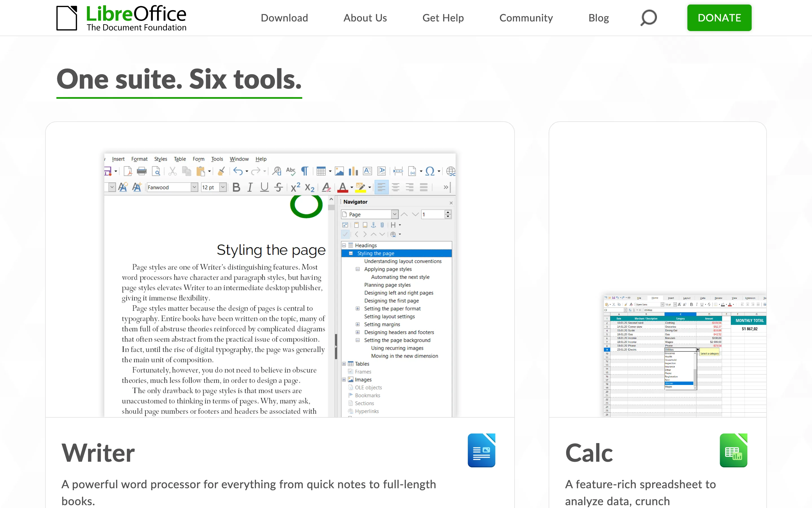
Task: Open the Fanwood font name dropdown
Action: click(x=194, y=187)
